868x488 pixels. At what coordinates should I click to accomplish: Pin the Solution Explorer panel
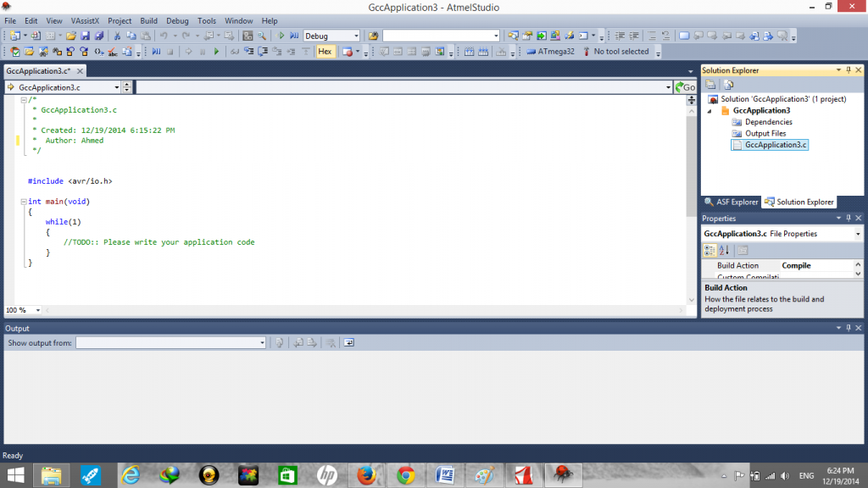point(849,70)
